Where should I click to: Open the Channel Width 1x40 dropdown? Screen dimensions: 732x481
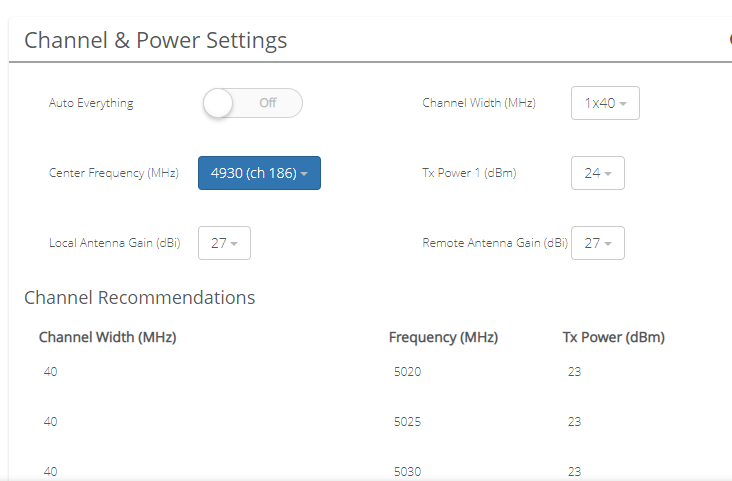tap(605, 103)
